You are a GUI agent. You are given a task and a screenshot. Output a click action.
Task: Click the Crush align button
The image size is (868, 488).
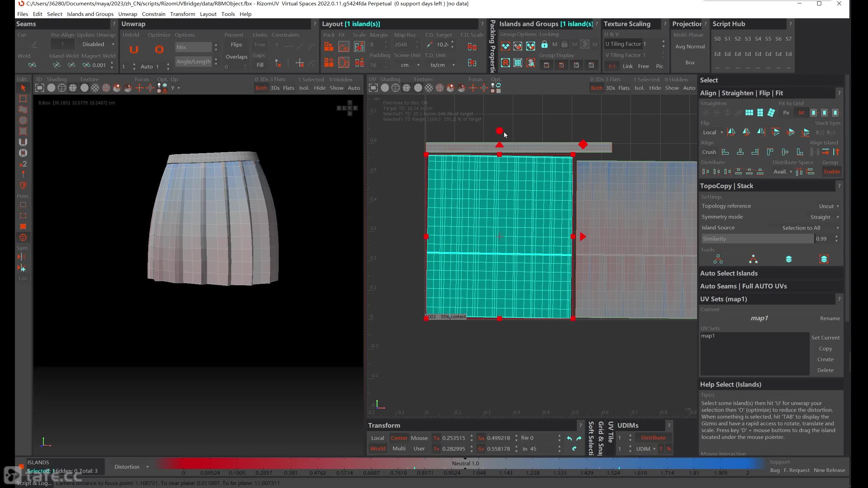click(x=709, y=152)
